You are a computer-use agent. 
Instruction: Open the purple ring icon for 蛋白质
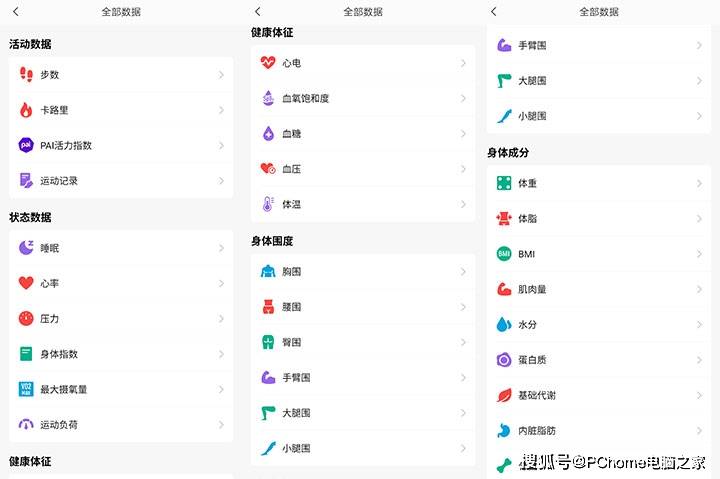tap(504, 360)
